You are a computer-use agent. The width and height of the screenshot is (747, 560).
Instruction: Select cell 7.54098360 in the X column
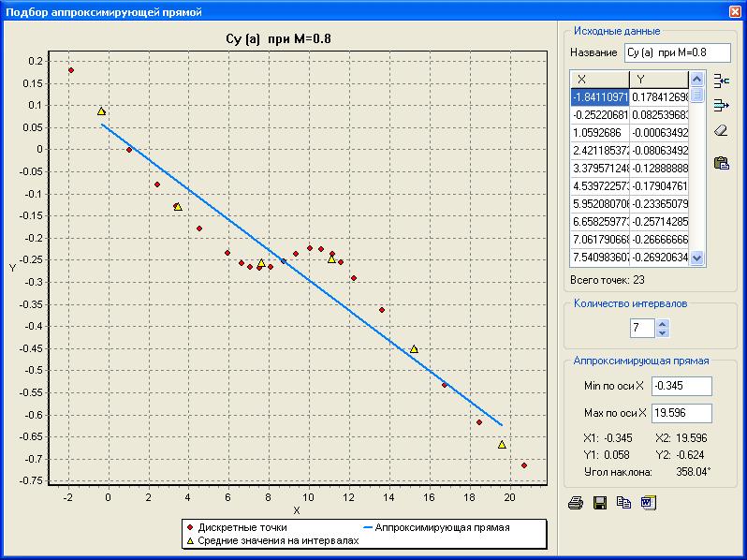tap(600, 258)
